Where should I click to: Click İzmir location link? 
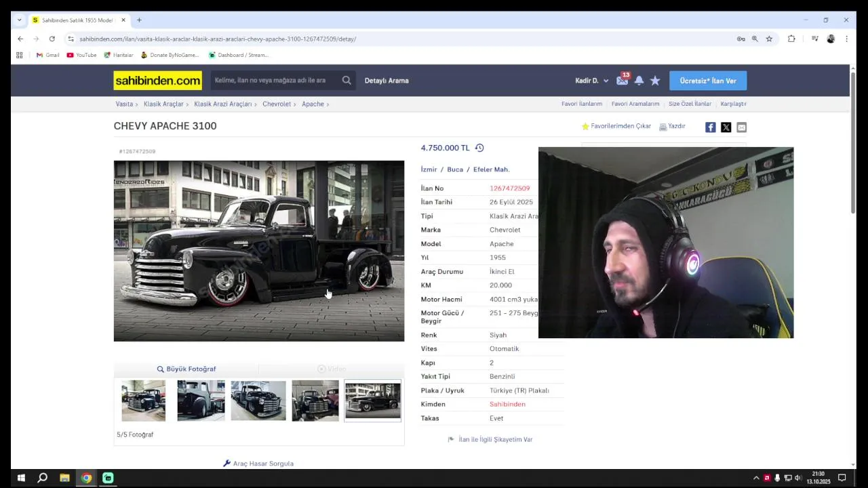[429, 169]
